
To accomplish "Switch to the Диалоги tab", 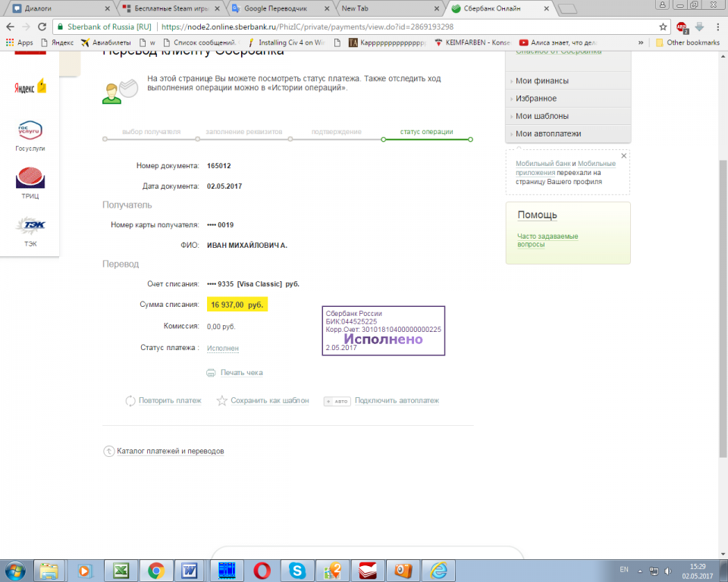I will click(59, 8).
